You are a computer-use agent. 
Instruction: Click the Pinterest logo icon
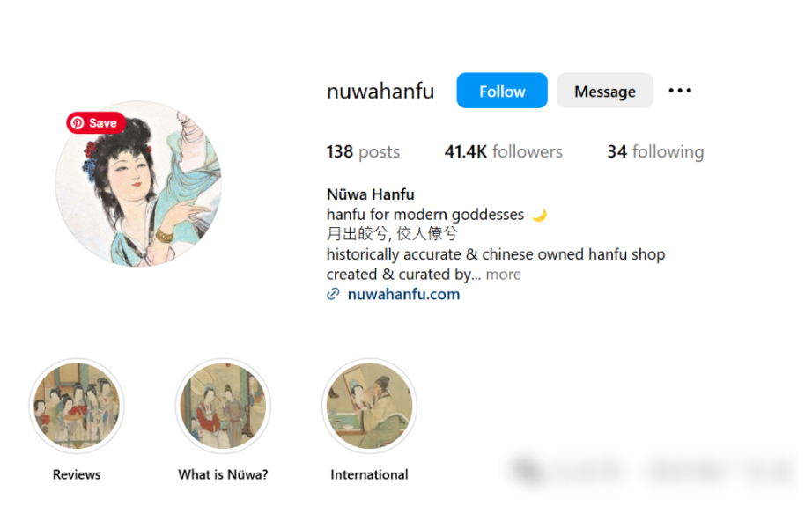tap(78, 123)
